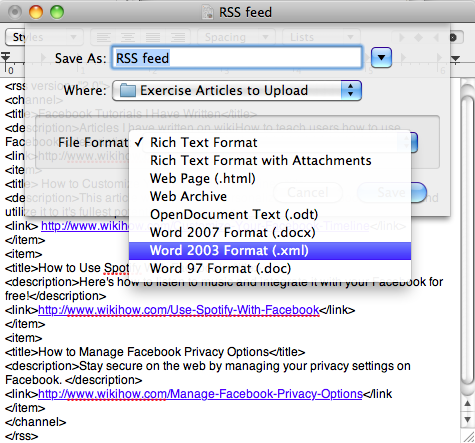This screenshot has height=443, width=475.
Task: Click the tab stop marker at ruler left
Action: 6,57
